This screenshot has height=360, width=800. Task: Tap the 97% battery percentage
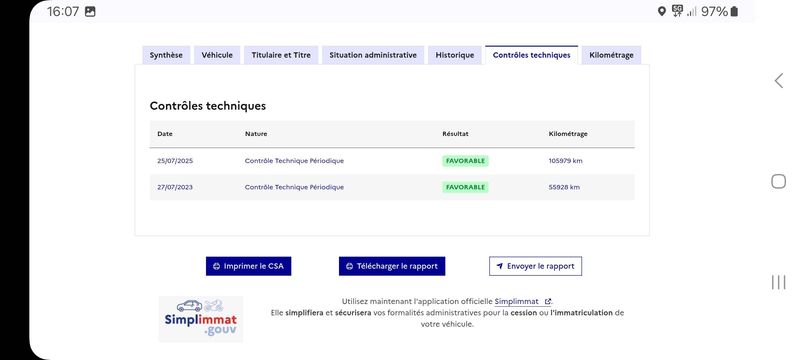pyautogui.click(x=714, y=11)
